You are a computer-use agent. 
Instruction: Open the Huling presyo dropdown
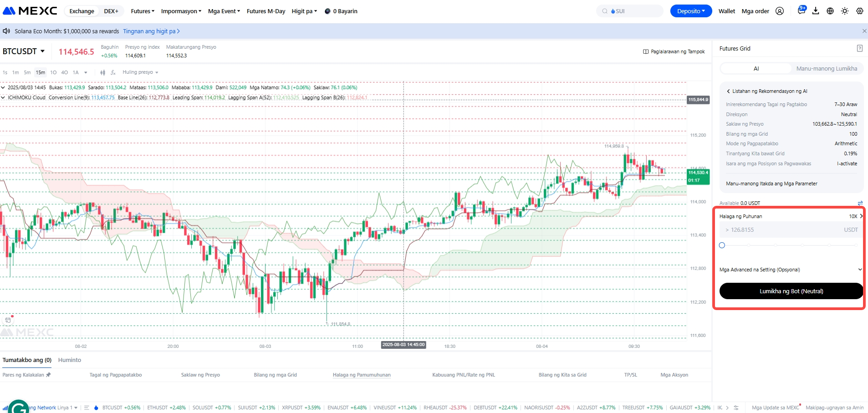click(140, 72)
